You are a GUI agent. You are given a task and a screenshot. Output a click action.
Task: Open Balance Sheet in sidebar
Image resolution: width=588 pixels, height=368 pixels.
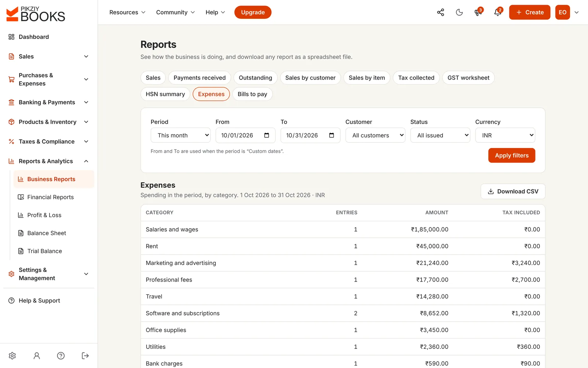tap(54, 233)
